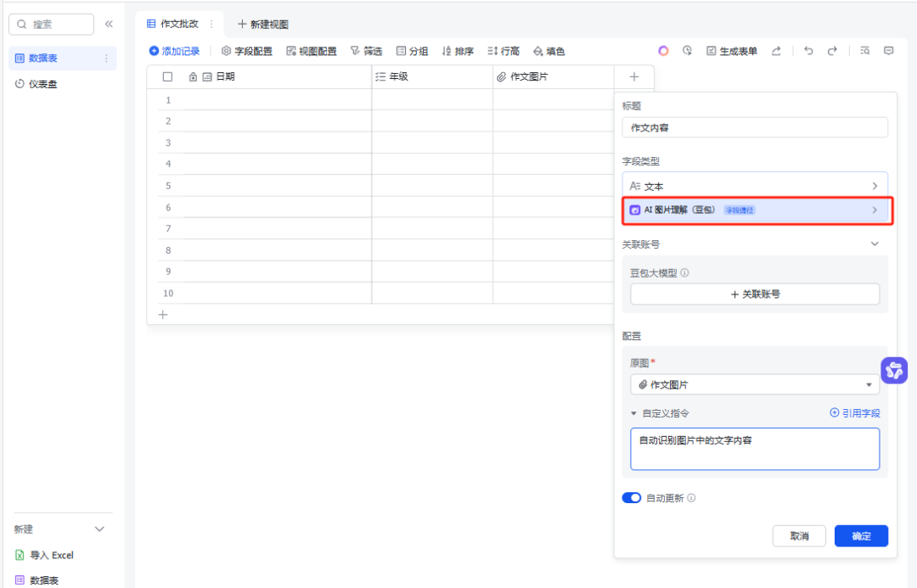Viewport: 917px width, 588px height.
Task: Click the undo arrow icon
Action: 807,51
